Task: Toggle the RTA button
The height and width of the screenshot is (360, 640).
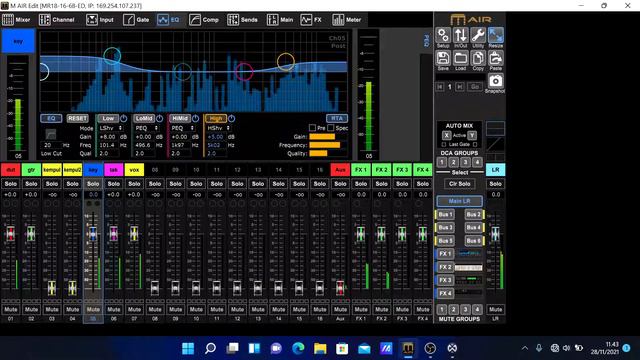Action: tap(337, 118)
